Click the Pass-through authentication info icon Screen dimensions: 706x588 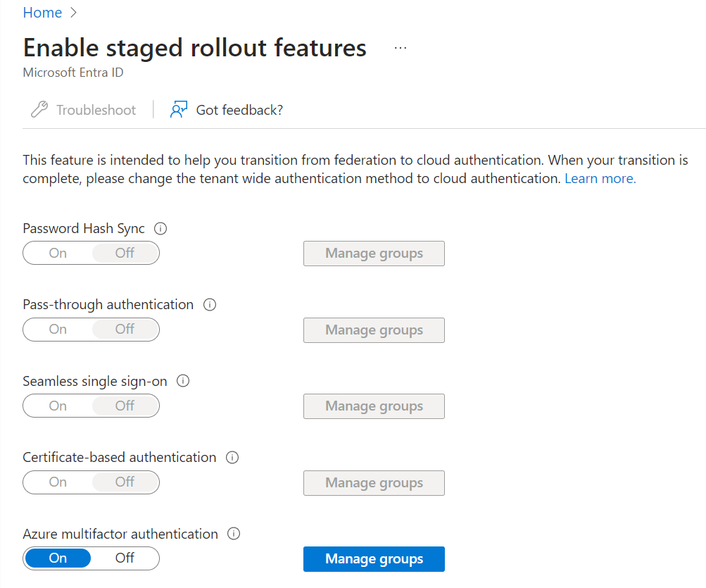[209, 305]
